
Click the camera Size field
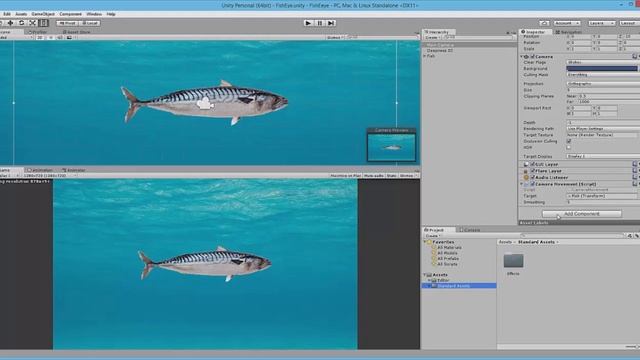603,90
